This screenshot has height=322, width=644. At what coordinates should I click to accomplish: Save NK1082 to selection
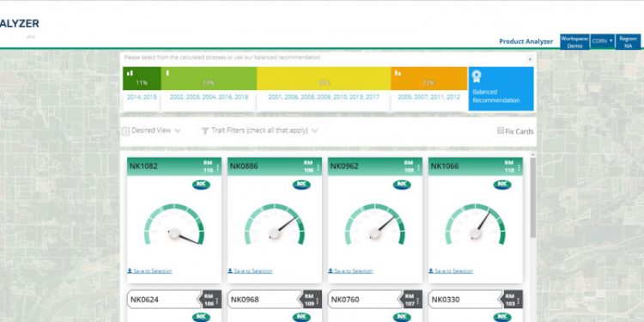click(x=149, y=271)
